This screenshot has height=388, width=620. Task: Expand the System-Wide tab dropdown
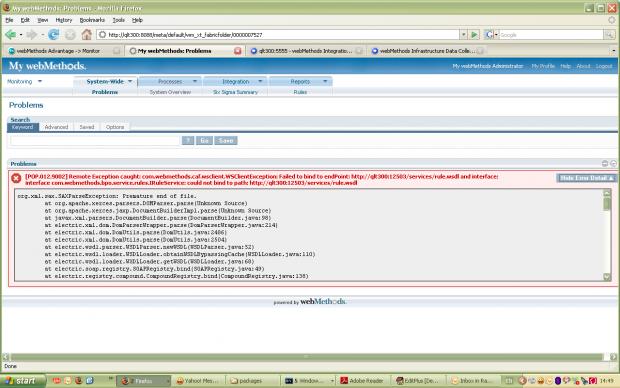[x=130, y=81]
